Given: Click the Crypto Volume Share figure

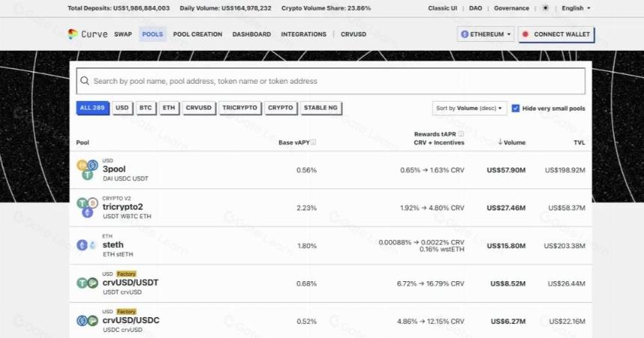Looking at the screenshot, I should click(326, 7).
